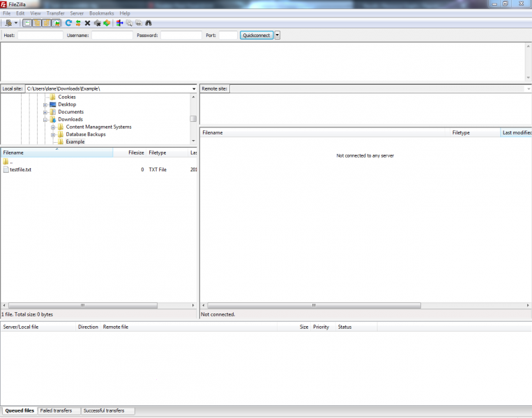Open the Transfer menu

tap(56, 13)
